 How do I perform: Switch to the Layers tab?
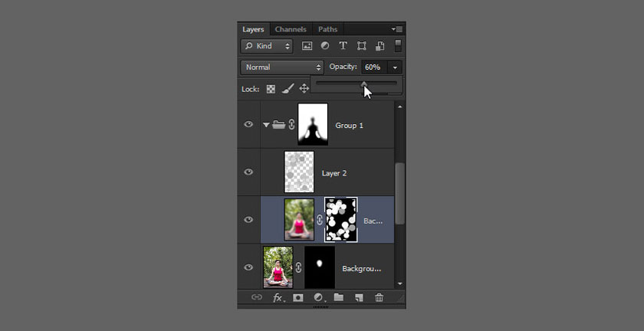pos(253,29)
